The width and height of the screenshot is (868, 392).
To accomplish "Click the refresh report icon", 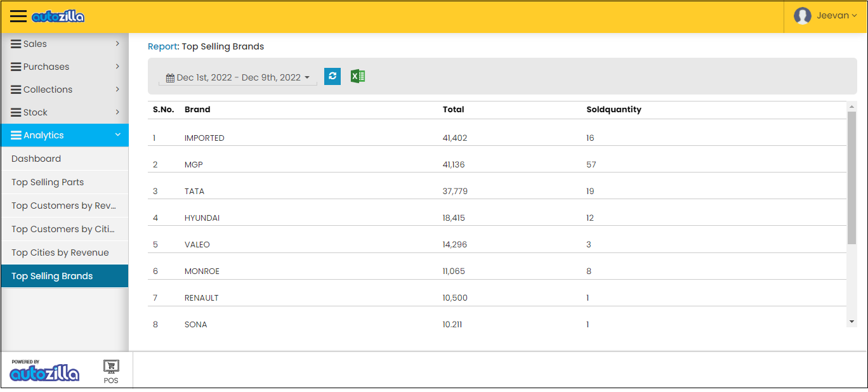I will pos(332,76).
